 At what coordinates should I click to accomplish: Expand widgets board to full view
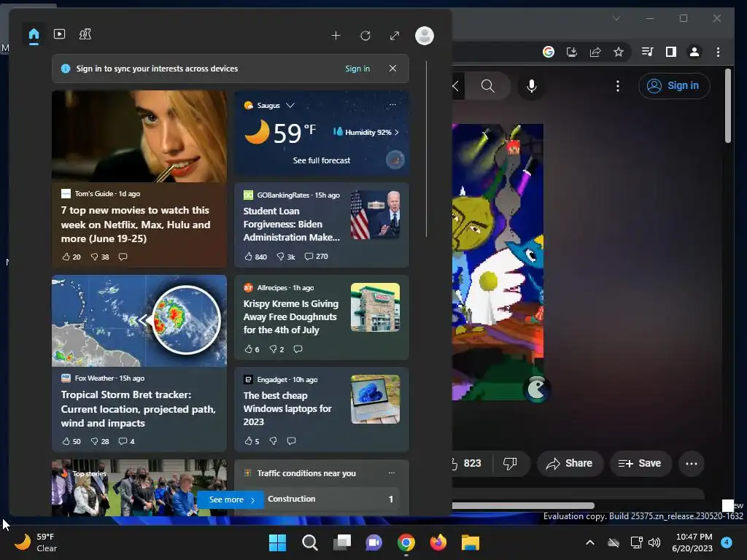click(x=395, y=36)
